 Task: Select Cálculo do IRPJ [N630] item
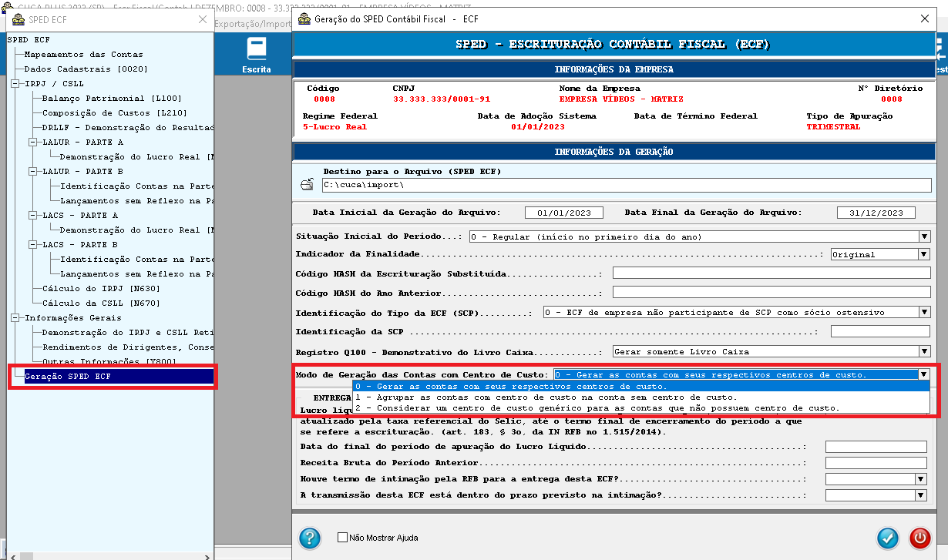coord(101,289)
